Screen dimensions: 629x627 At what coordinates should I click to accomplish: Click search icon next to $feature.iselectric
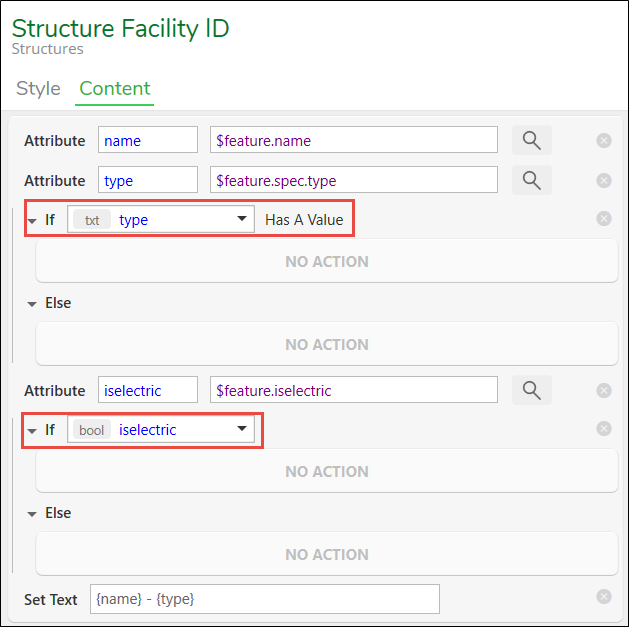532,390
